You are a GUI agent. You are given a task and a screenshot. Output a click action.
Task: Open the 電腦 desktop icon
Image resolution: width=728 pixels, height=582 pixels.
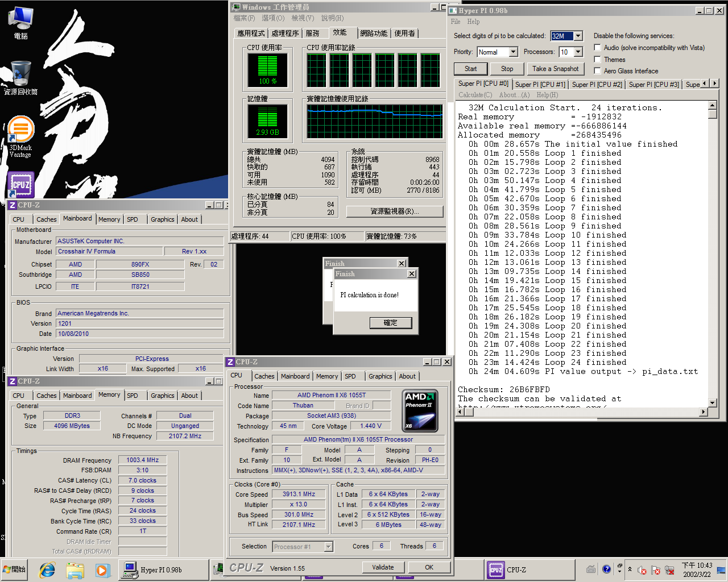(x=20, y=23)
